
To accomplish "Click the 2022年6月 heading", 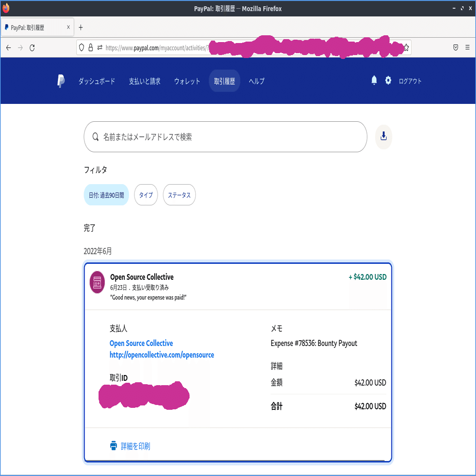I will (x=98, y=251).
